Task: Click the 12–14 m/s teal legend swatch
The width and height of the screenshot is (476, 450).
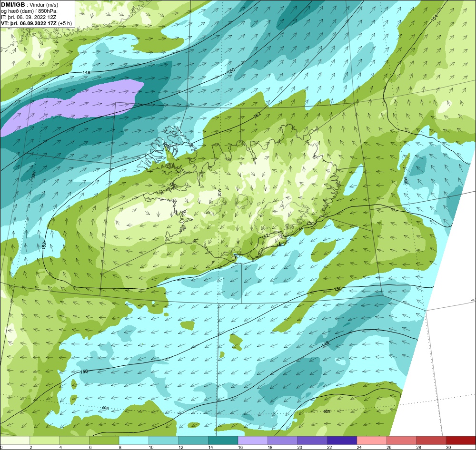Action: tap(194, 440)
